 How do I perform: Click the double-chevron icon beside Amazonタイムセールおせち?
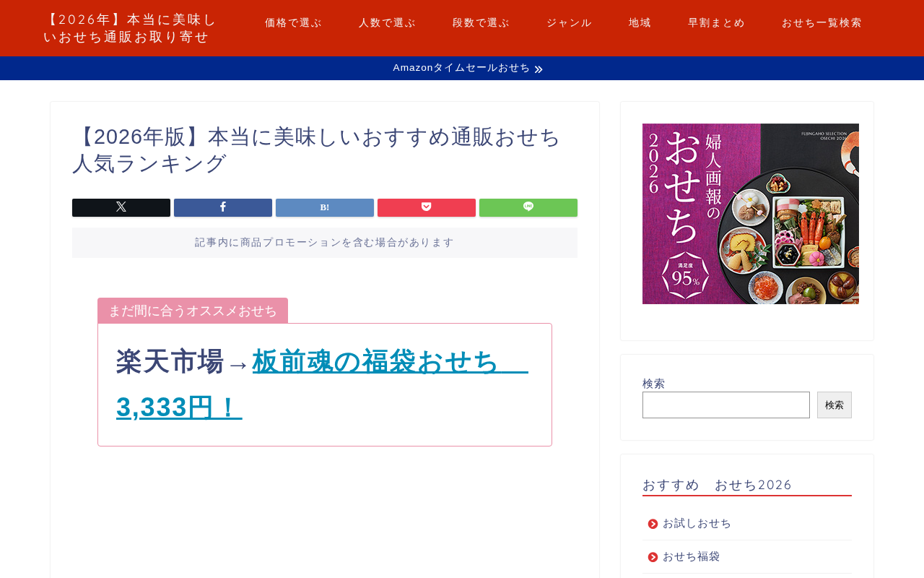(x=539, y=69)
